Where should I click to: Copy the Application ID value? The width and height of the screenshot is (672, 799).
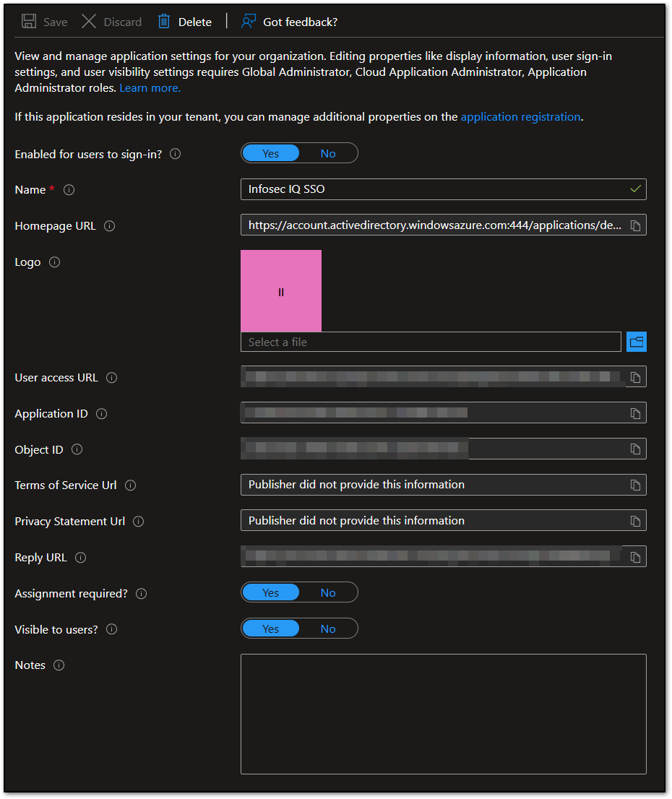click(x=635, y=413)
